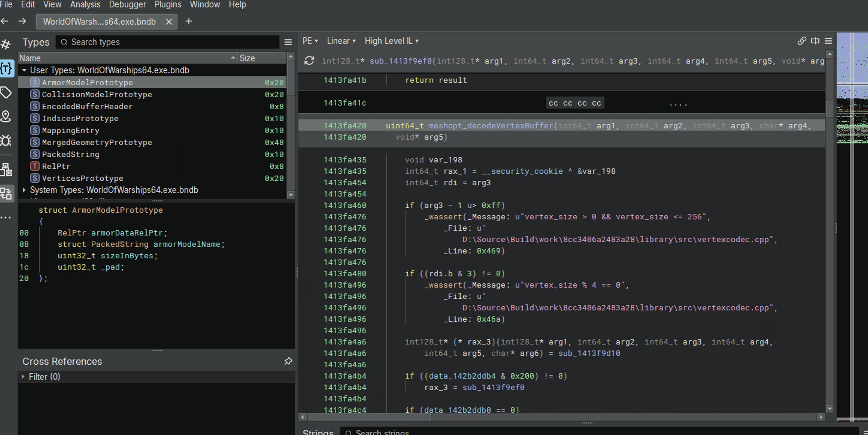Pin the Cross References panel
The image size is (868, 435).
(x=288, y=361)
